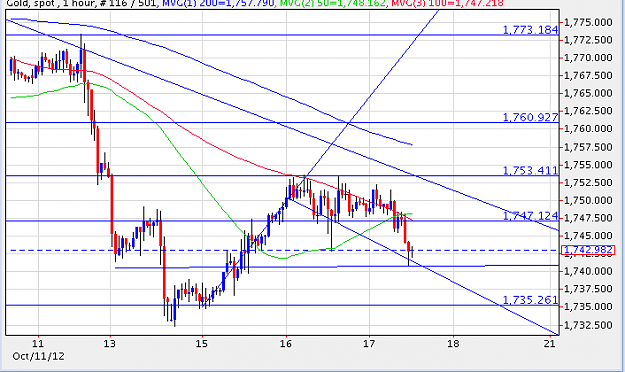
Task: Click the 13 date tick on time axis
Action: (110, 344)
